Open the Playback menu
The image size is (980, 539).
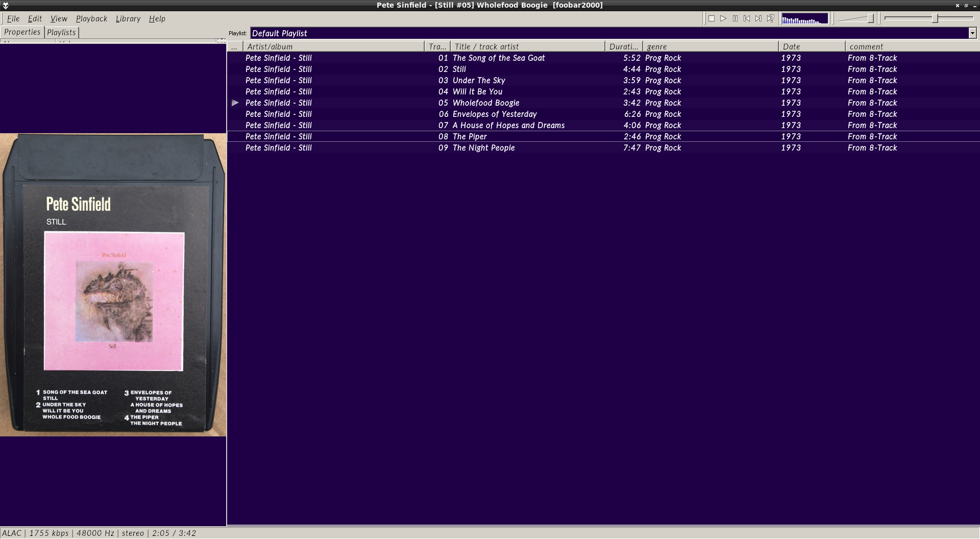(x=91, y=18)
